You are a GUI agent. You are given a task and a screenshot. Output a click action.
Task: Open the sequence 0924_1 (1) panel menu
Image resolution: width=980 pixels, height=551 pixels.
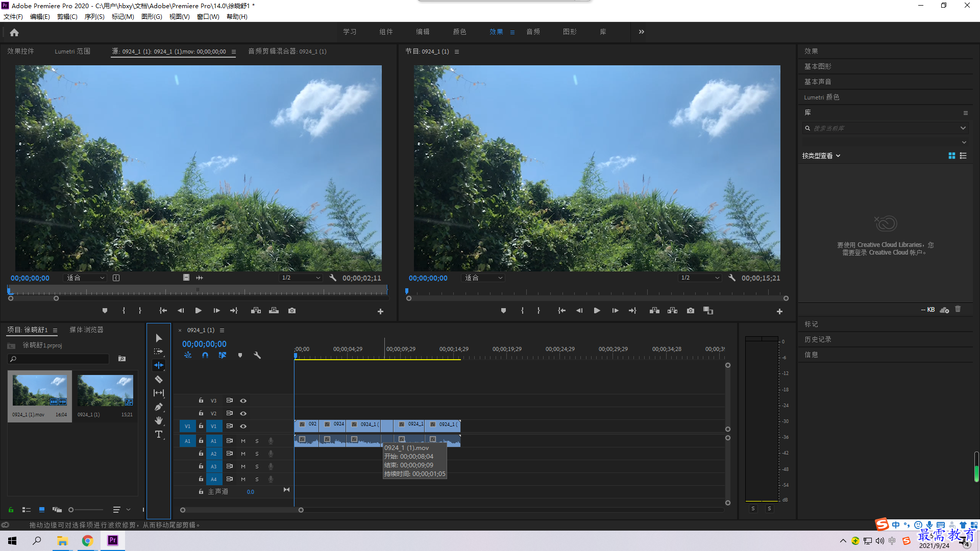click(222, 330)
